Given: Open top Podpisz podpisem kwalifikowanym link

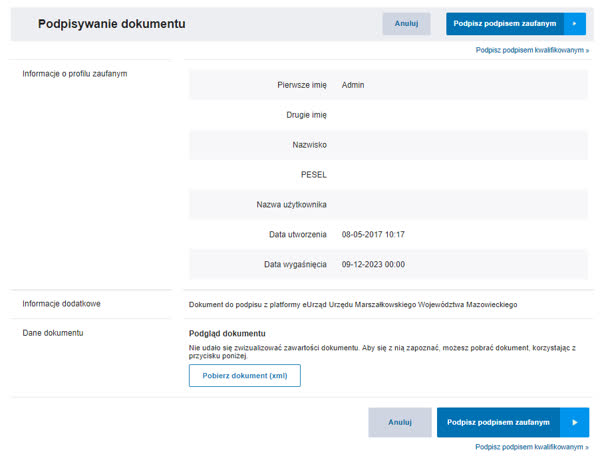Looking at the screenshot, I should click(x=532, y=50).
